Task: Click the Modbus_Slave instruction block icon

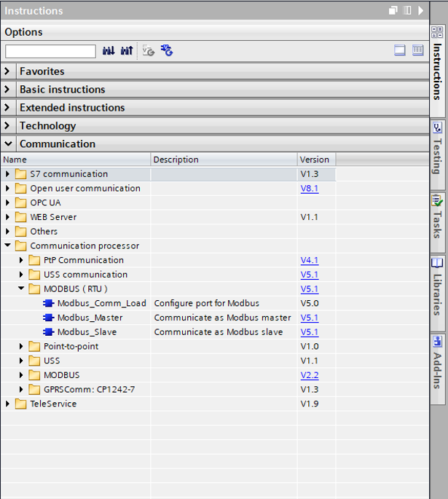Action: [x=48, y=332]
